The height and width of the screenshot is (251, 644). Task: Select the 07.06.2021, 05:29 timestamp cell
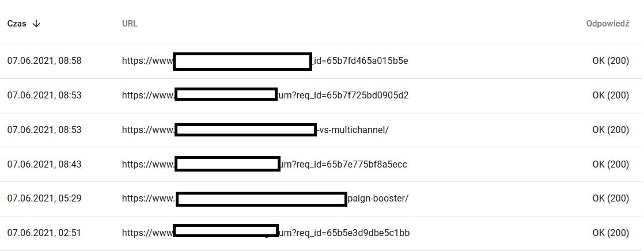click(44, 199)
